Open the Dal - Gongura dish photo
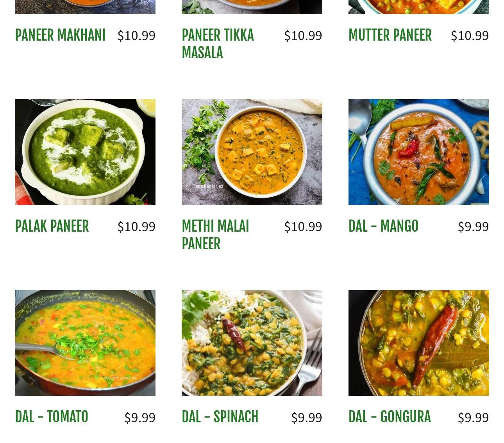504x443 pixels. point(419,343)
